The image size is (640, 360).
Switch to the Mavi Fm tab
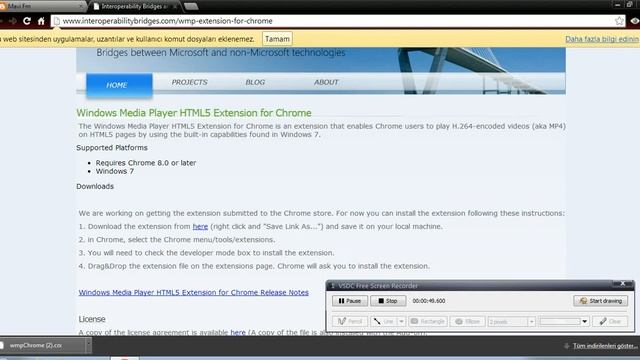pyautogui.click(x=41, y=6)
